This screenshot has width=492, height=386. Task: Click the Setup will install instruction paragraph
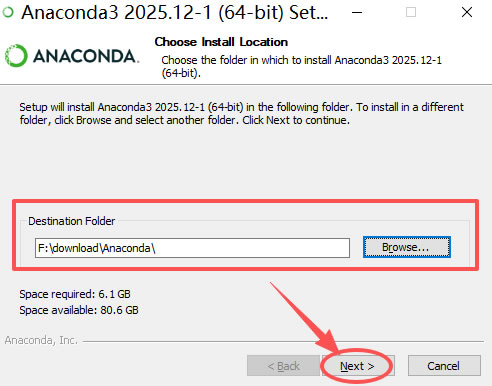click(241, 113)
